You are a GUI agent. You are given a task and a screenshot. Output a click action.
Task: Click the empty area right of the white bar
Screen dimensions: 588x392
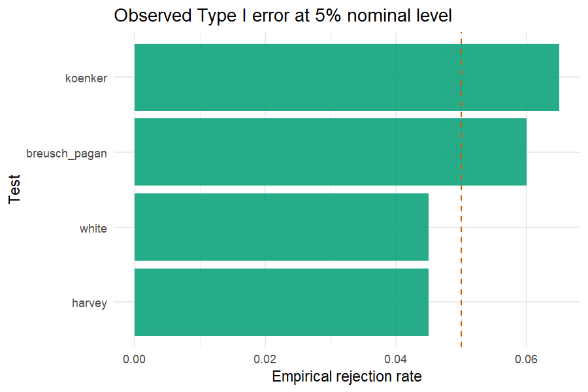coord(504,227)
